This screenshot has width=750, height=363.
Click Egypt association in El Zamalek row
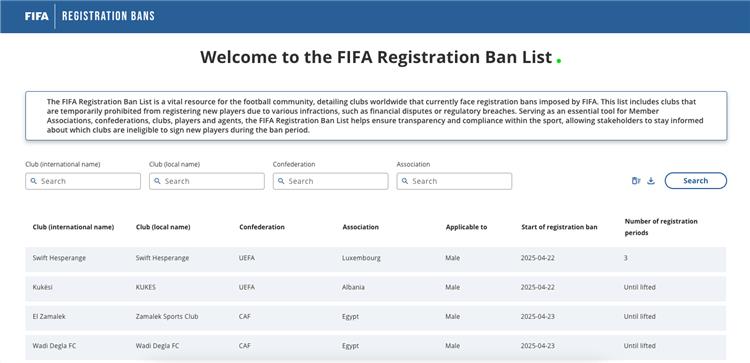click(351, 317)
